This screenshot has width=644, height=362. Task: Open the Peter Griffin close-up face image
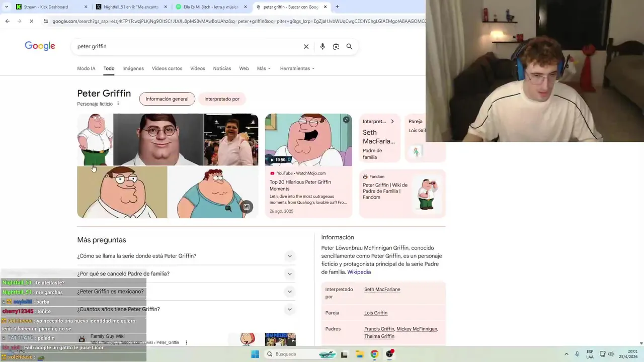coord(122,192)
